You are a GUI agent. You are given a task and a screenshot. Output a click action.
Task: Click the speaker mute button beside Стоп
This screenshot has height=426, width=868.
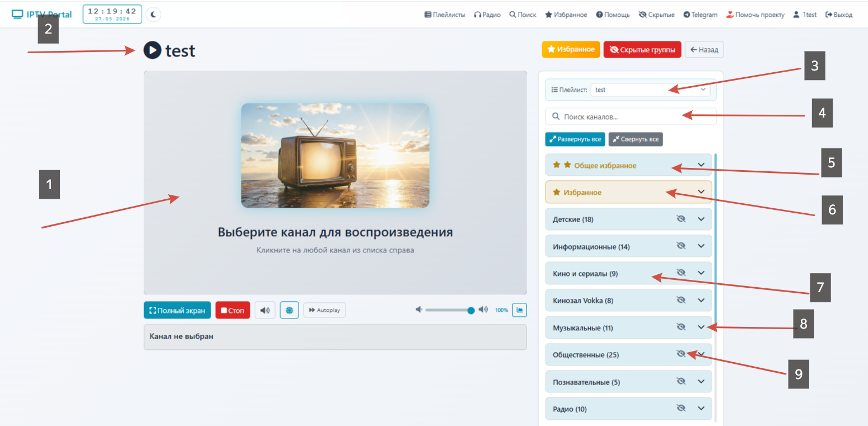pyautogui.click(x=265, y=310)
